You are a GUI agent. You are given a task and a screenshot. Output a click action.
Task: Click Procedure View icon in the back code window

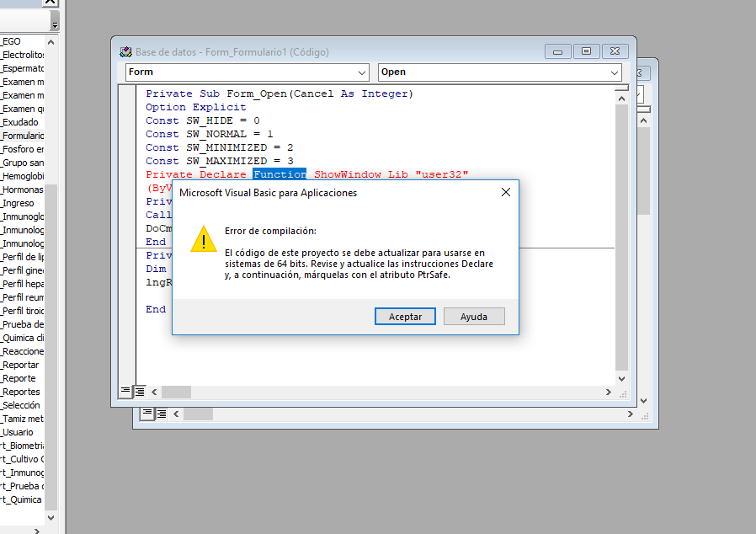(x=147, y=414)
